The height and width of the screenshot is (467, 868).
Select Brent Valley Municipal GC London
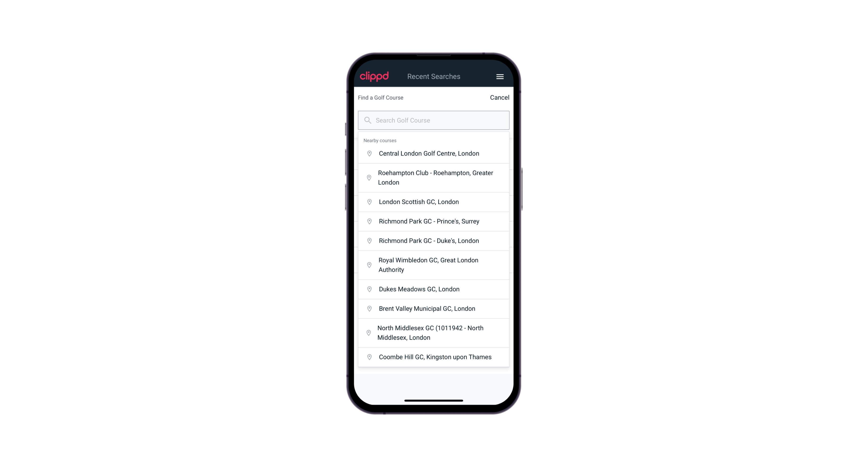434,308
